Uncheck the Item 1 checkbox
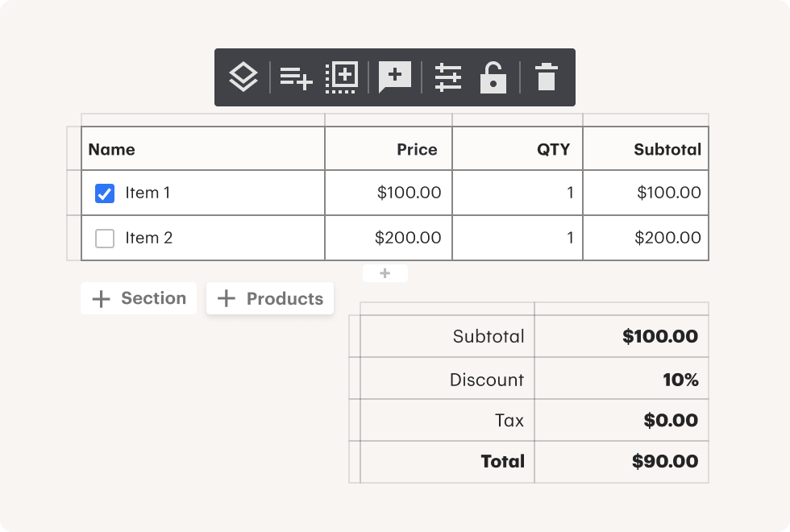 (x=105, y=193)
